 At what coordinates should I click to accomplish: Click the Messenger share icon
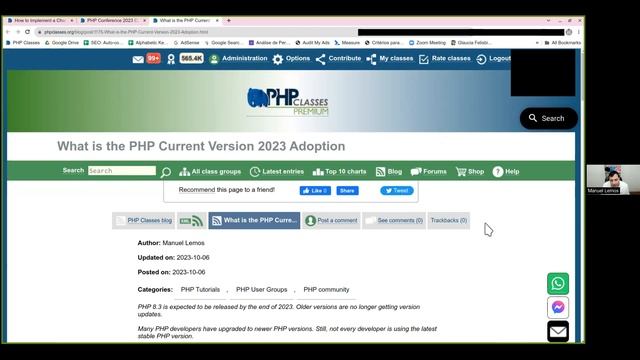coord(558,307)
